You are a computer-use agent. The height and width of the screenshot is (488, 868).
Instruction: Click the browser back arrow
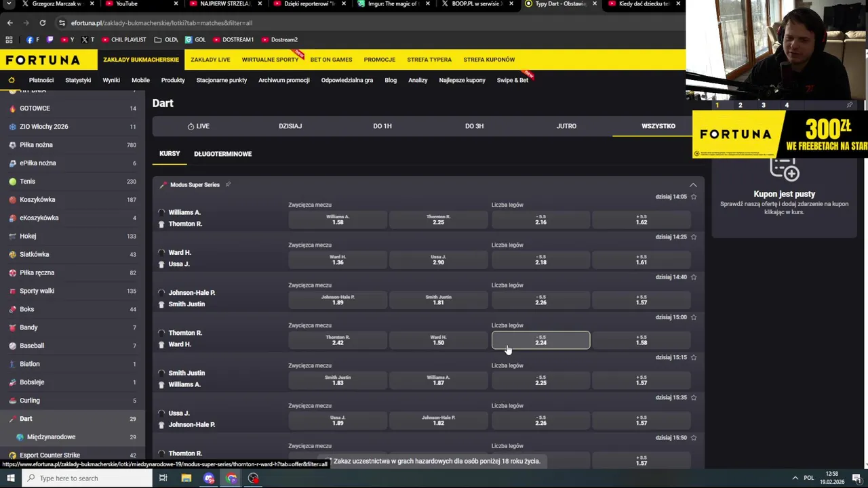[9, 23]
